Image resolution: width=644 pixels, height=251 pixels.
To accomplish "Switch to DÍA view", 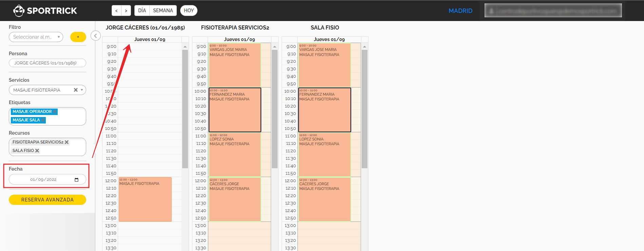I will point(142,11).
